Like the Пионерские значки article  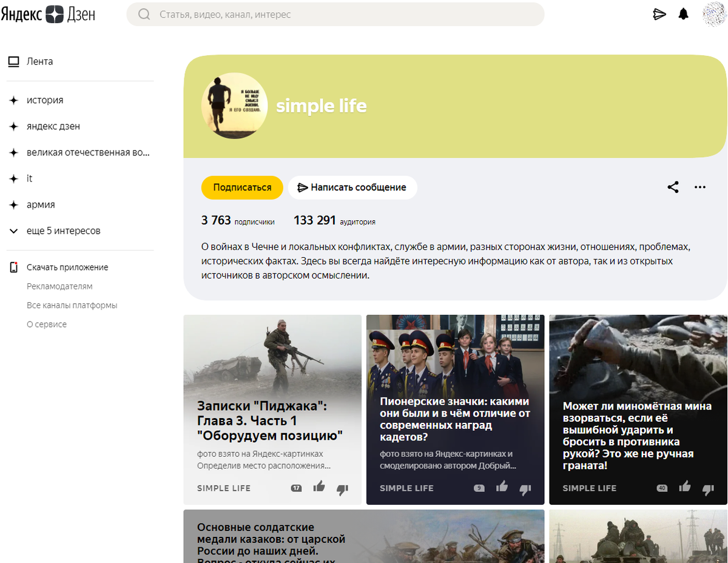(x=502, y=486)
